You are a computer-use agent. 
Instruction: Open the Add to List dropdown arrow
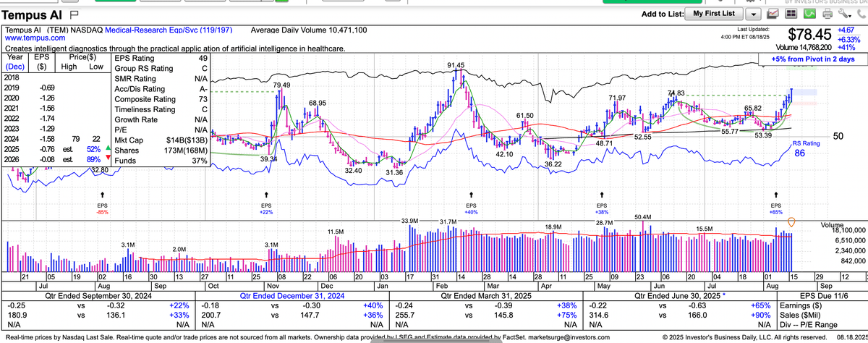(x=754, y=14)
